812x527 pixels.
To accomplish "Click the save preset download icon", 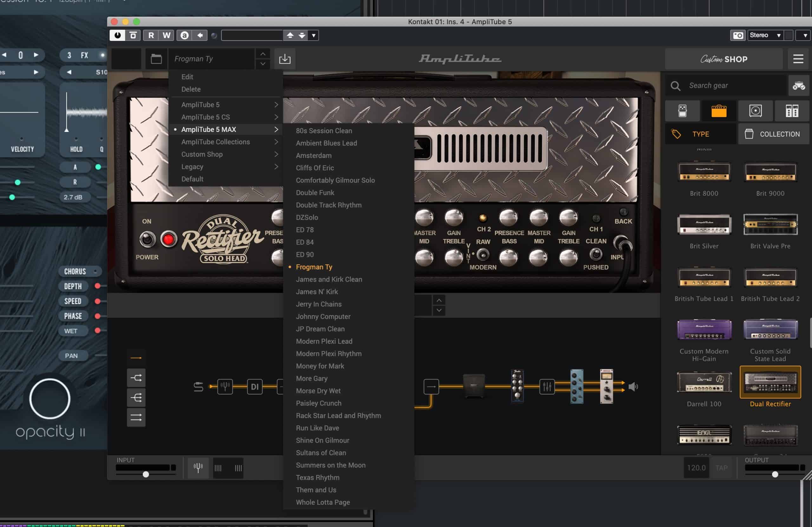I will point(285,59).
